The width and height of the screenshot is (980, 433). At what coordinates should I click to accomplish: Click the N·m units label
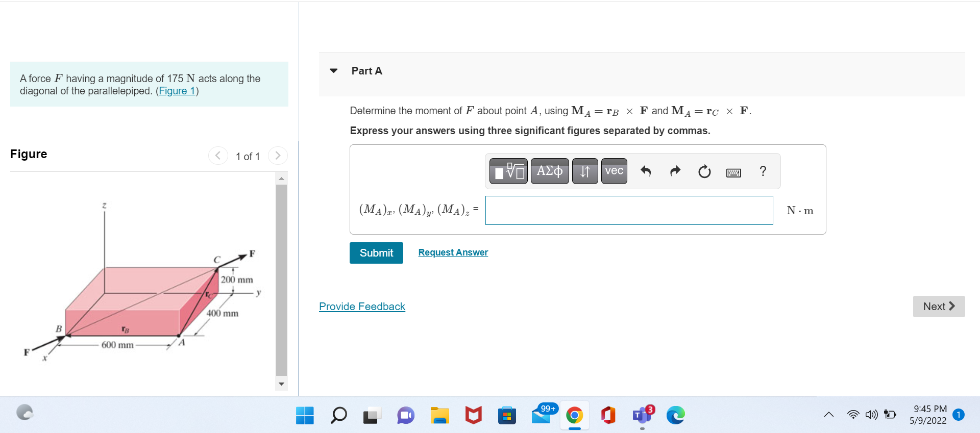click(800, 211)
